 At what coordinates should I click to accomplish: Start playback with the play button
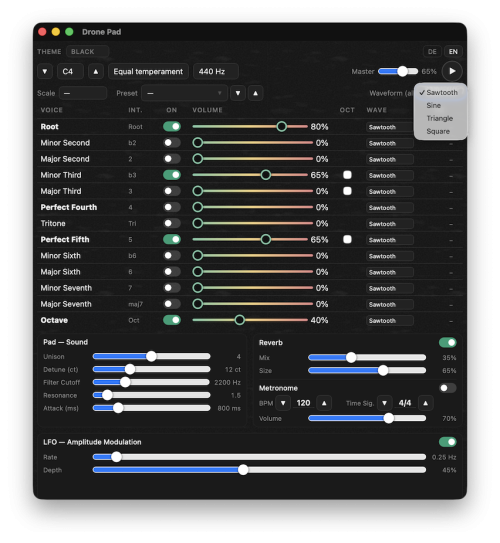pyautogui.click(x=452, y=71)
